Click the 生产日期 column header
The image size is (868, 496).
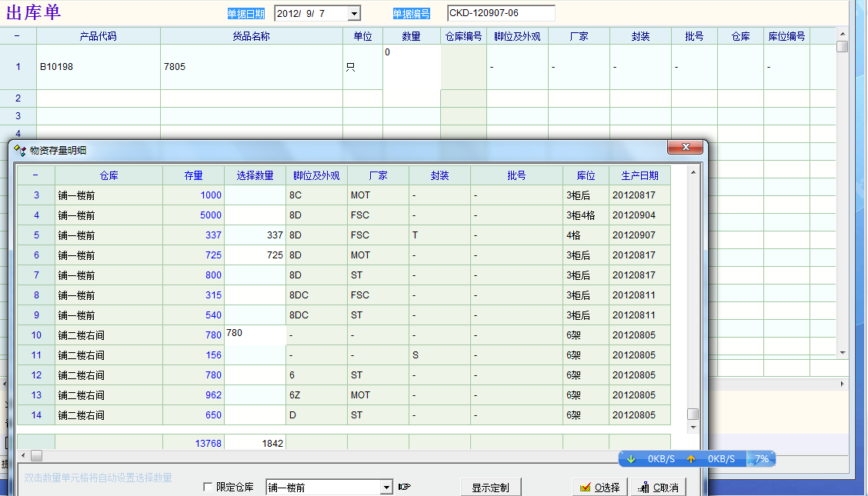pyautogui.click(x=639, y=175)
